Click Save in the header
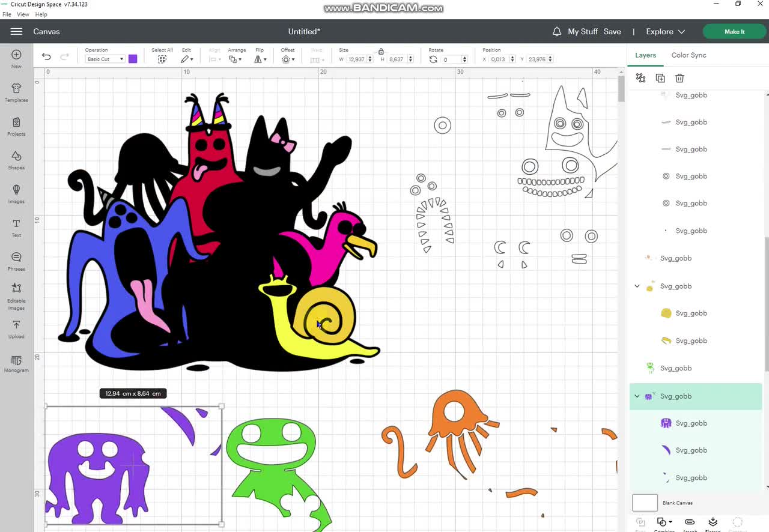 [612, 31]
